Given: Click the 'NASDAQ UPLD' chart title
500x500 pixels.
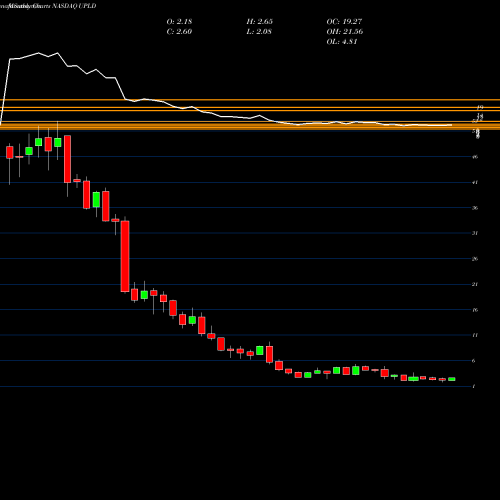Looking at the screenshot, I should tap(74, 6).
